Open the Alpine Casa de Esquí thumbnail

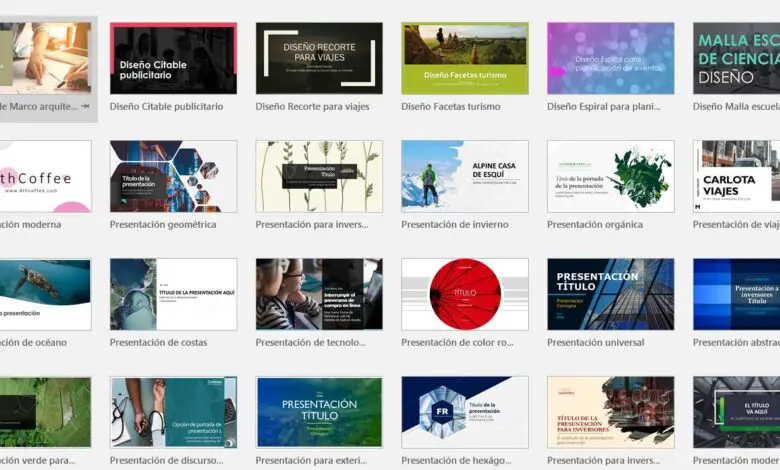465,177
